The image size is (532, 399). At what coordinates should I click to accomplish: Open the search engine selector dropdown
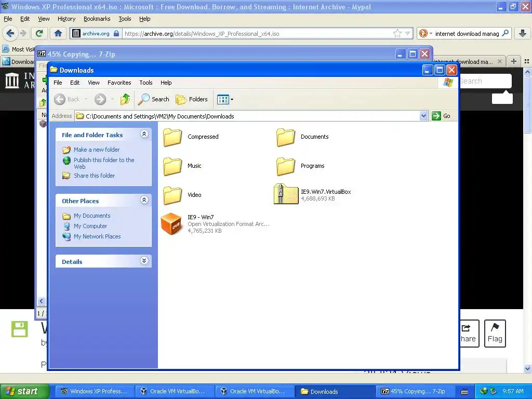click(x=425, y=33)
